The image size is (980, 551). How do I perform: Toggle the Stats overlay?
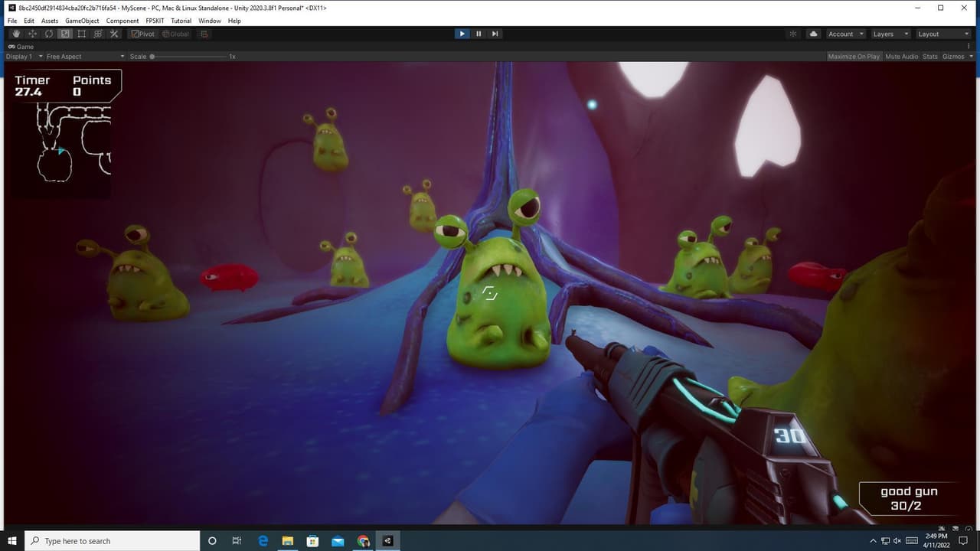coord(929,57)
